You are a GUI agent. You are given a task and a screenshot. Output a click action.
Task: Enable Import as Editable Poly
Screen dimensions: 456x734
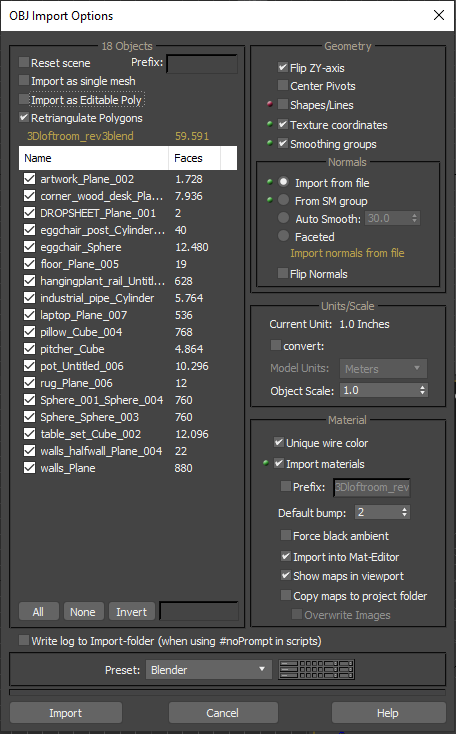pyautogui.click(x=24, y=99)
